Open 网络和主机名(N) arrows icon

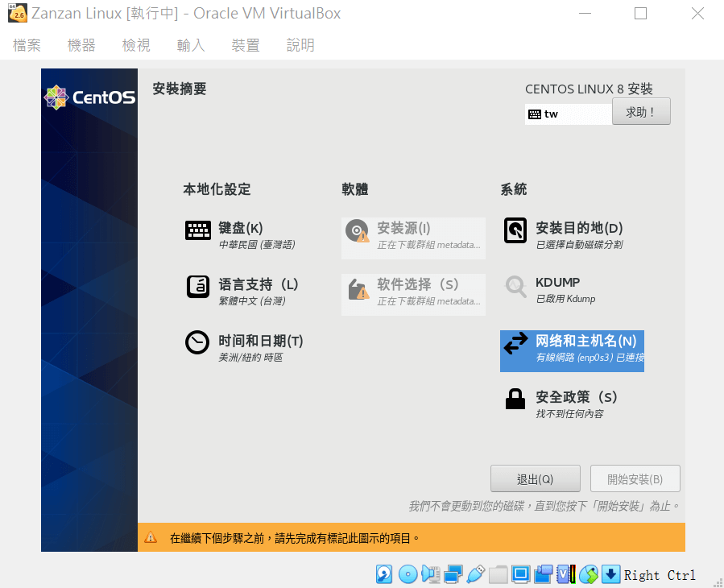pos(515,343)
